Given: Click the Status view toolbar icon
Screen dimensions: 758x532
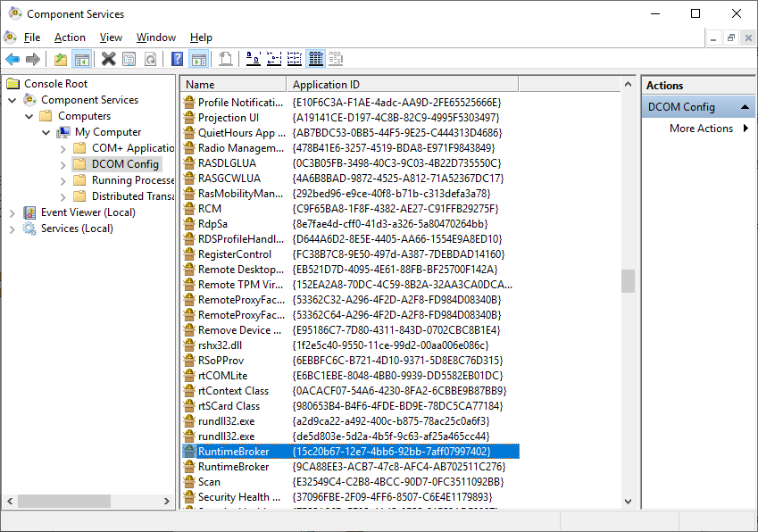Looking at the screenshot, I should [x=336, y=60].
